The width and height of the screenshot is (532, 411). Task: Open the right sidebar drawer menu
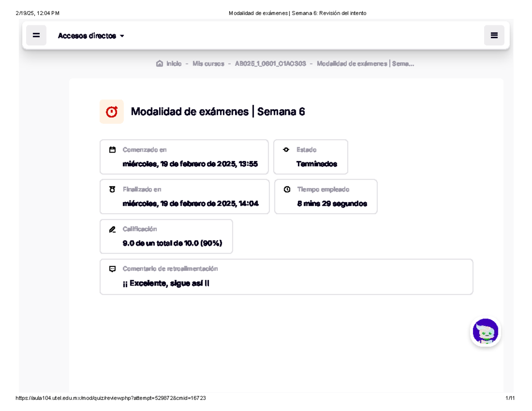pos(494,35)
